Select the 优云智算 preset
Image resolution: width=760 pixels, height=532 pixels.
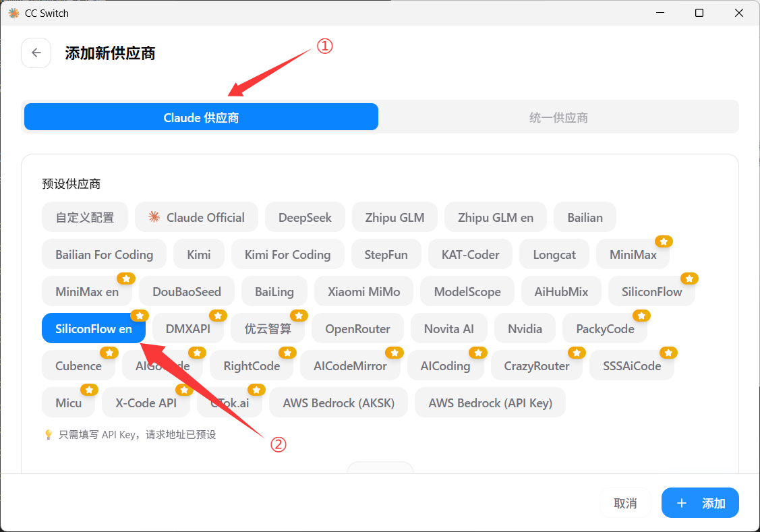[268, 328]
